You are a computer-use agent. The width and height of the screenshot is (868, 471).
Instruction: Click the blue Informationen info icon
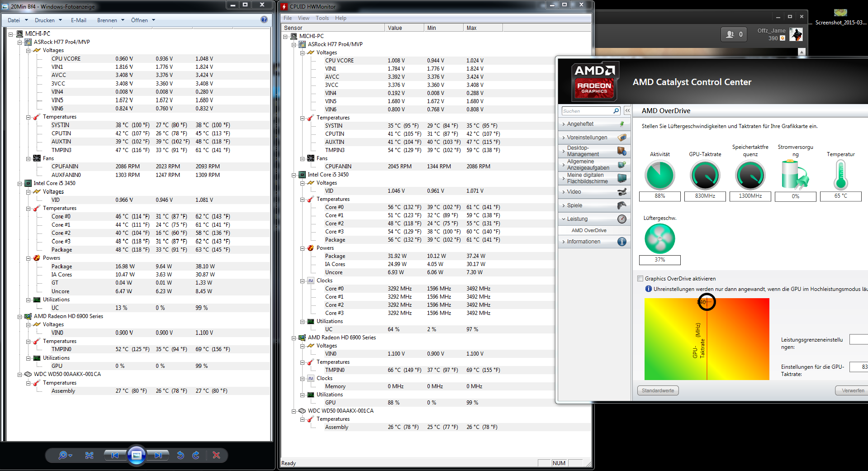tap(622, 242)
